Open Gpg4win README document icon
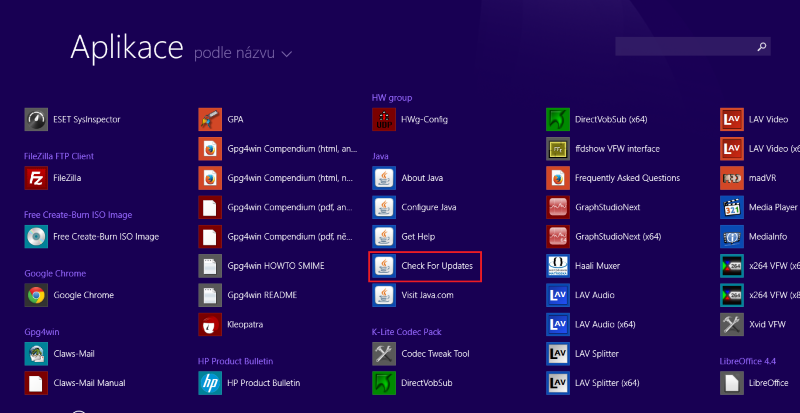The width and height of the screenshot is (800, 413). pos(210,295)
